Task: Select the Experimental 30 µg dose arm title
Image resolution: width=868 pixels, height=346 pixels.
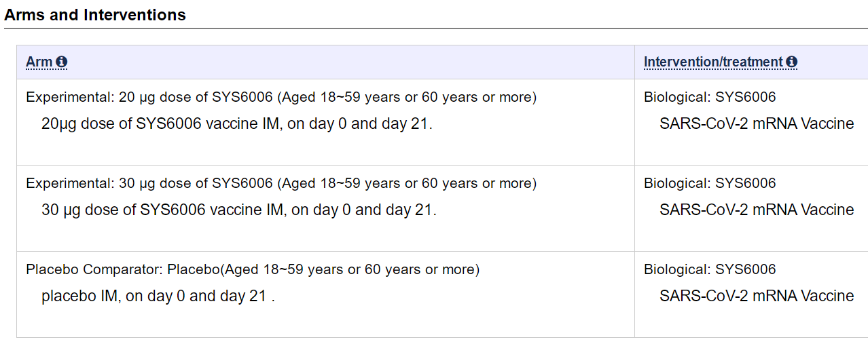Action: click(281, 183)
